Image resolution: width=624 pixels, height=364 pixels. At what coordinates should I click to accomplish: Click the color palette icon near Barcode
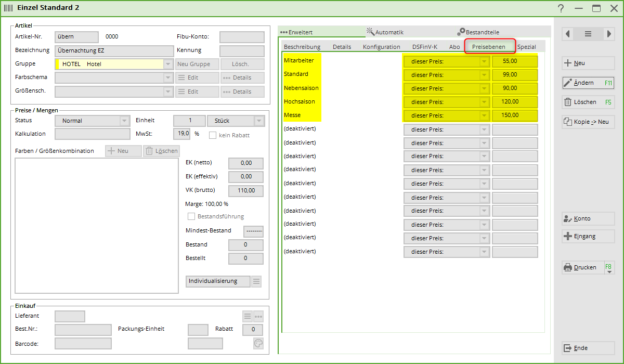coord(258,343)
